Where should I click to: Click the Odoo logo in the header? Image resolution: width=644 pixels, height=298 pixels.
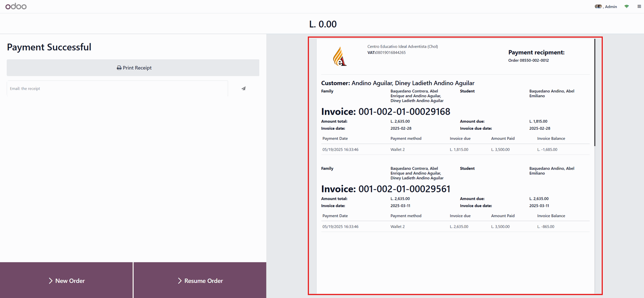[16, 6]
